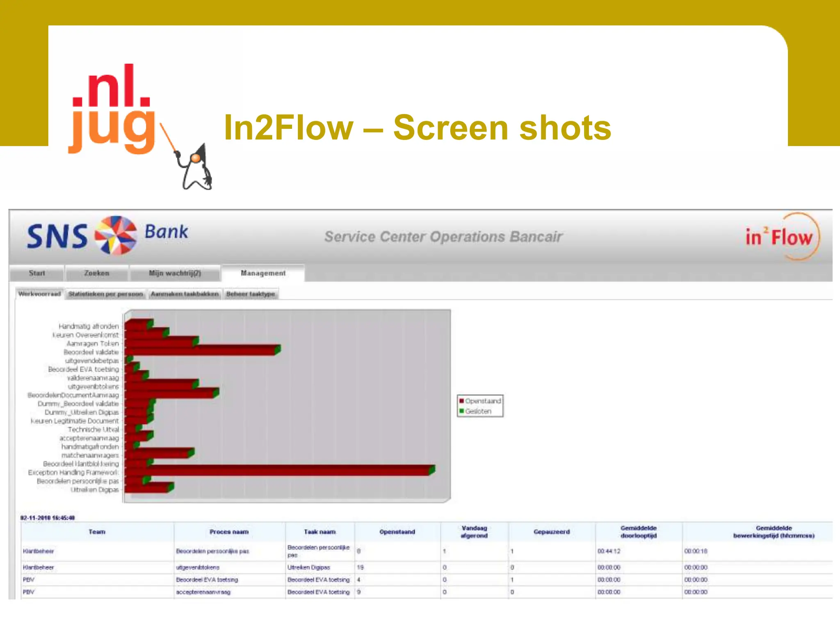Click the red Openstaand legend swatch
Image resolution: width=840 pixels, height=630 pixels.
tap(461, 401)
